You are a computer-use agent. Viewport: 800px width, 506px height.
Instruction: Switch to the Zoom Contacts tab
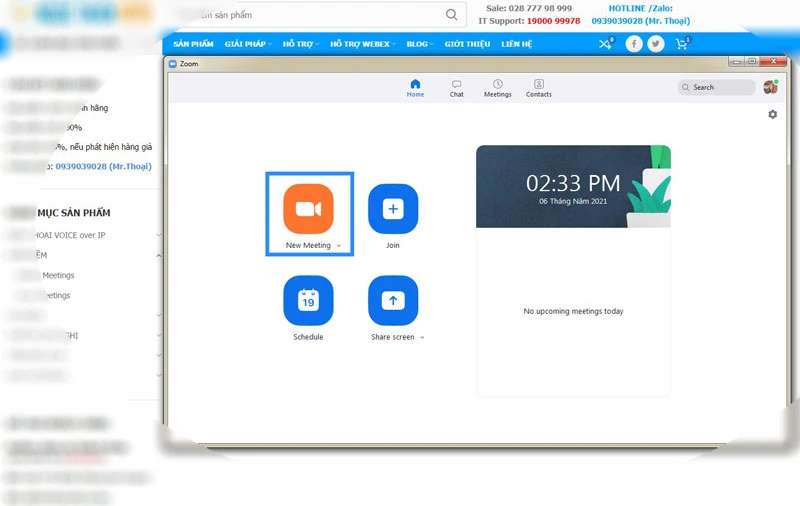[x=539, y=88]
